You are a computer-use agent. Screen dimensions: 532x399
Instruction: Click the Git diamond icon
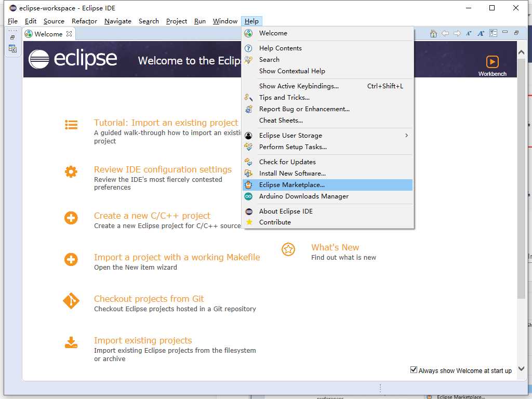(71, 301)
